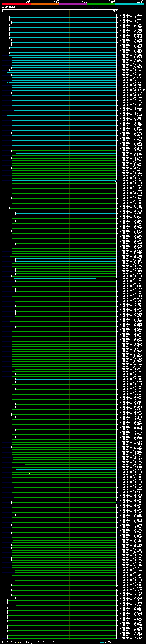Select hit label UniRef100_B4L760
Viewport: 146px width, 644px height.
tap(131, 284)
